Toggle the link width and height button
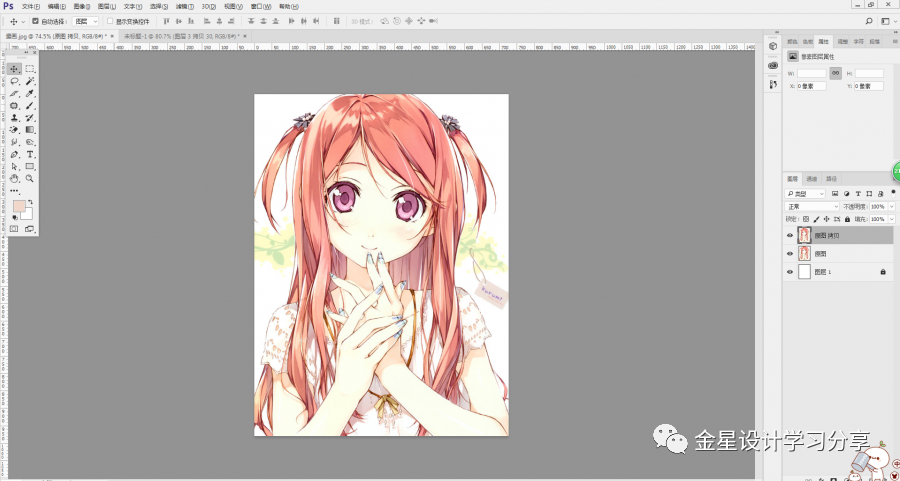Screen dimensions: 900x481 click(836, 73)
